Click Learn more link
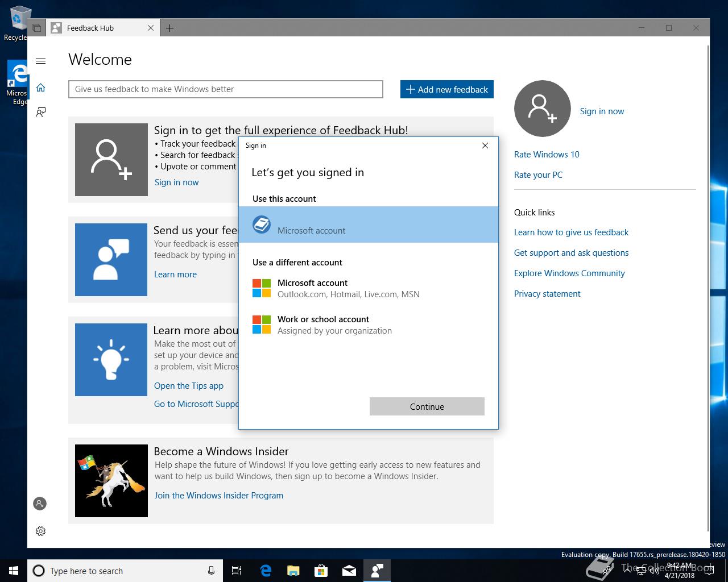 click(x=175, y=275)
